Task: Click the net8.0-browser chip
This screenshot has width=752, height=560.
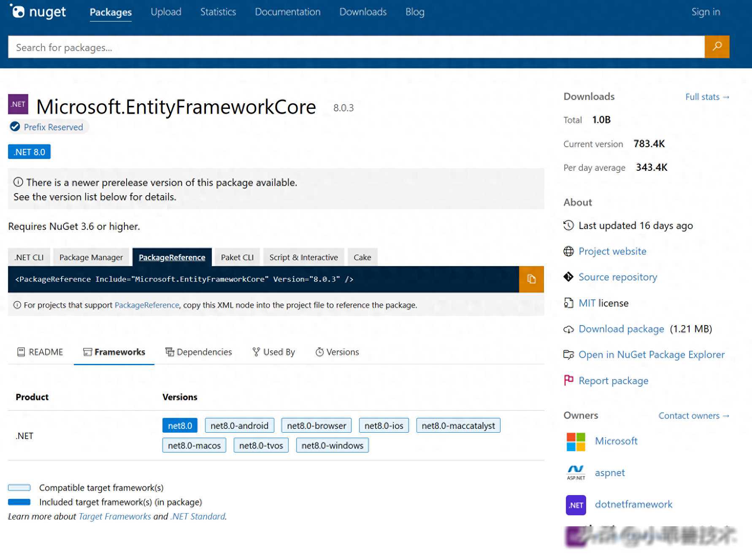Action: [x=316, y=425]
